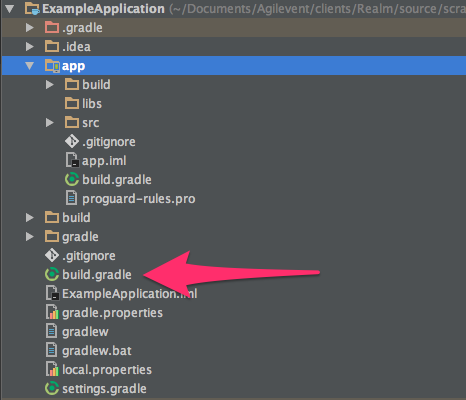Screen dimensions: 466x400
Task: Click the Gradle icon of root build.gradle
Action: point(52,274)
